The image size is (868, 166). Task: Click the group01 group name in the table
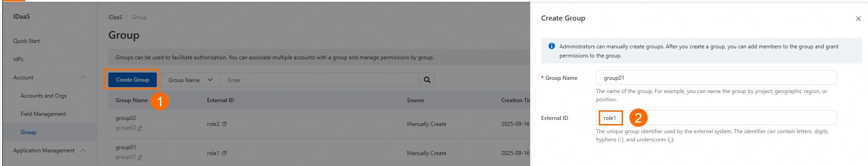pyautogui.click(x=126, y=147)
